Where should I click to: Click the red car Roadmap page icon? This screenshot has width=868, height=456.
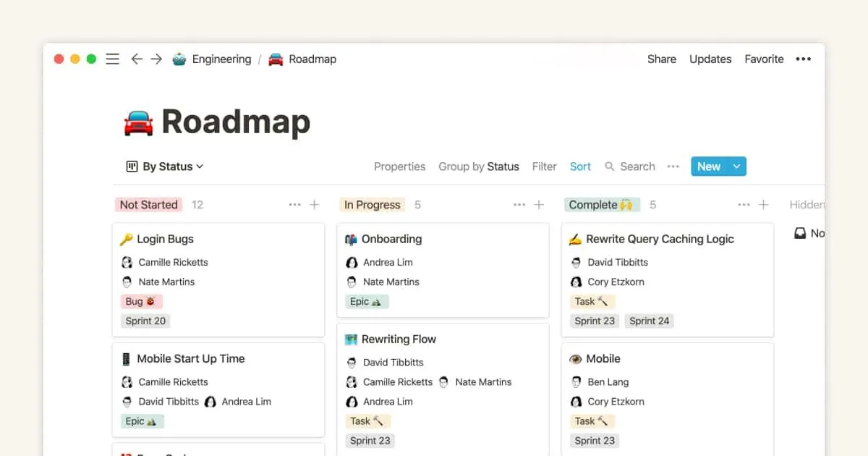coord(273,59)
